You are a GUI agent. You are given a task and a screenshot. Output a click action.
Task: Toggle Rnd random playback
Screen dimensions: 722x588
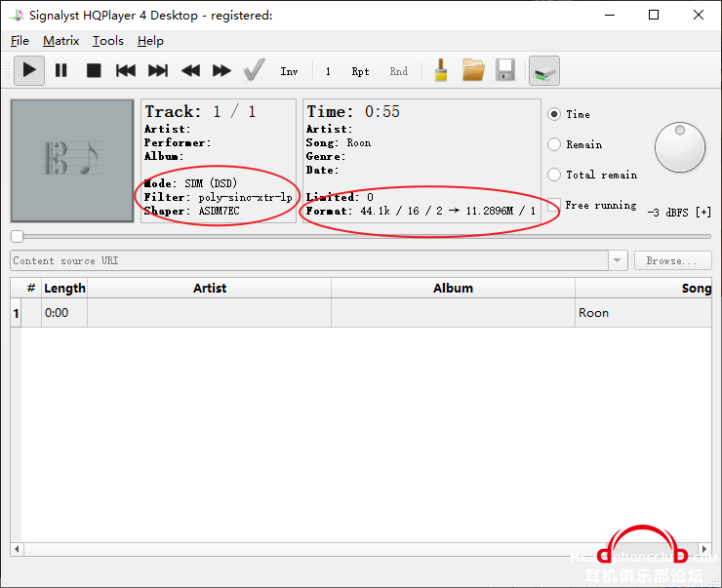coord(398,71)
